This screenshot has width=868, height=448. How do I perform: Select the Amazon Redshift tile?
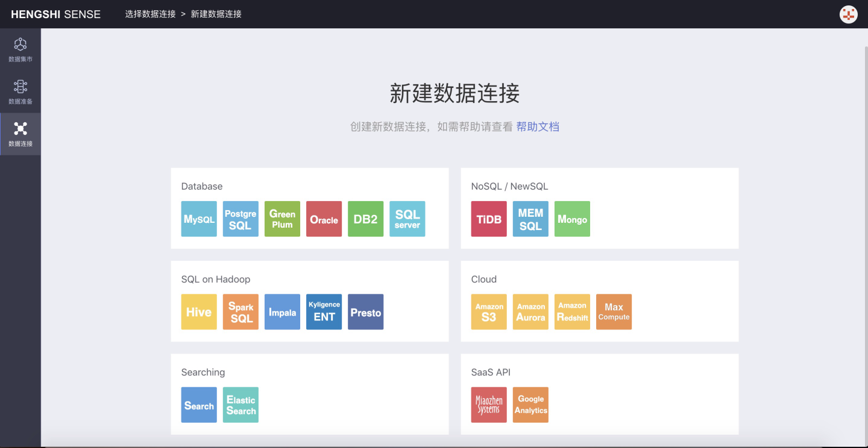(572, 312)
